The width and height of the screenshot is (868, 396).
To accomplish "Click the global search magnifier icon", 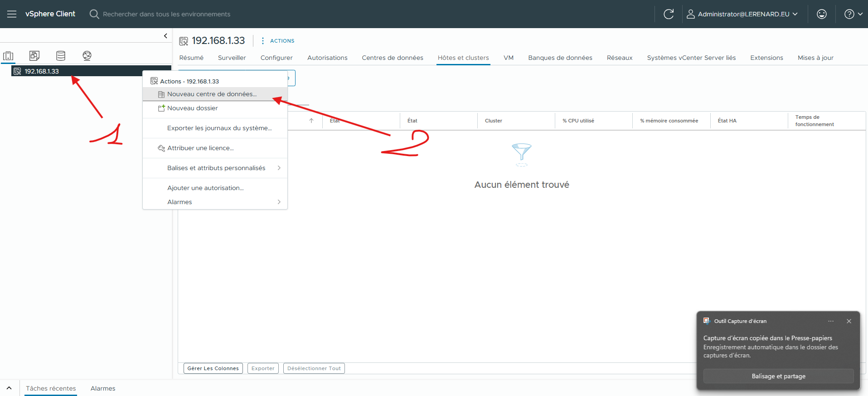I will pos(94,14).
